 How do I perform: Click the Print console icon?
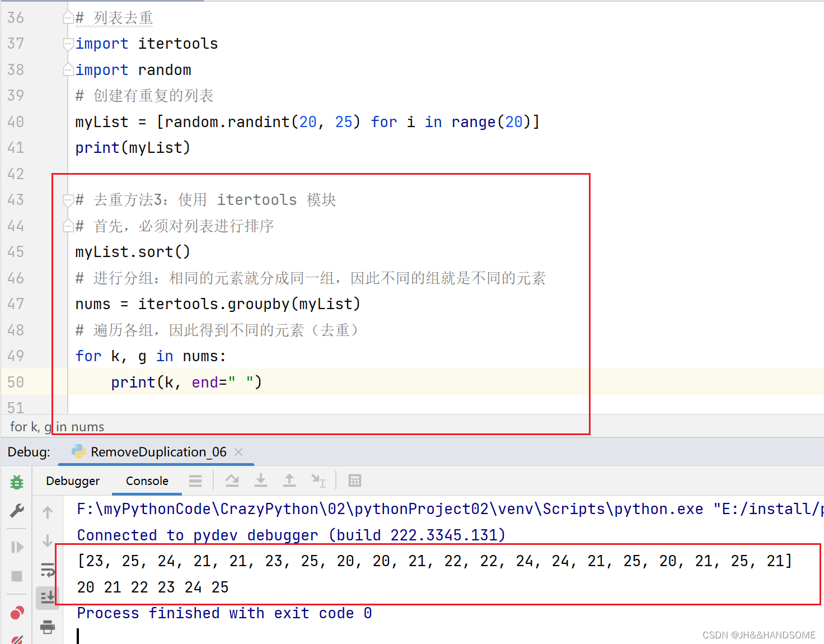(x=48, y=627)
